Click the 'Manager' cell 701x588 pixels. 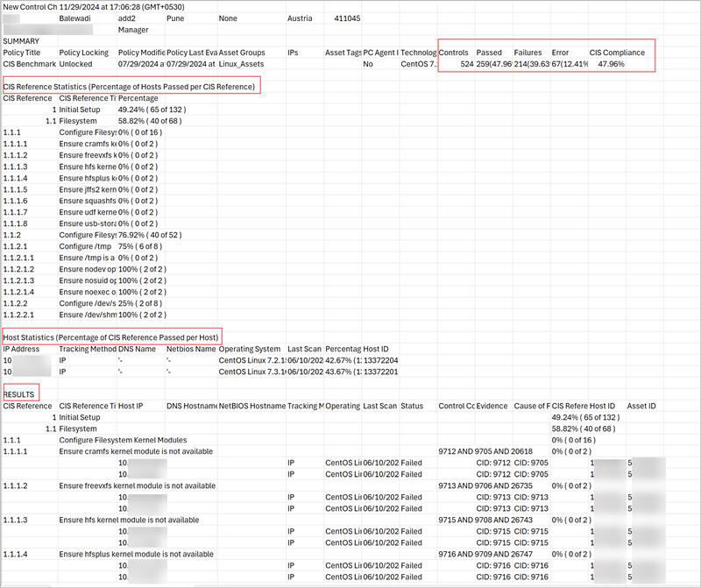pyautogui.click(x=133, y=30)
